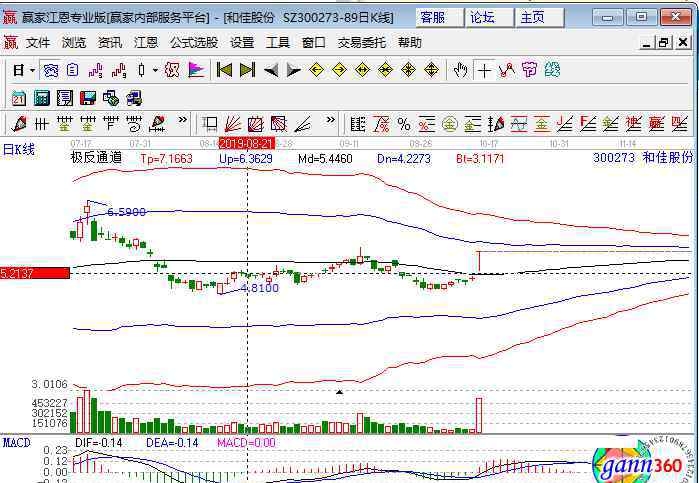Open the 浏览 menu
The image size is (699, 483).
pyautogui.click(x=74, y=43)
